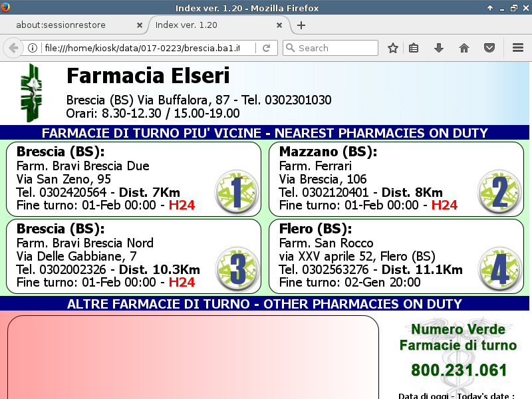
Task: Go to Firefox home page icon
Action: (464, 48)
